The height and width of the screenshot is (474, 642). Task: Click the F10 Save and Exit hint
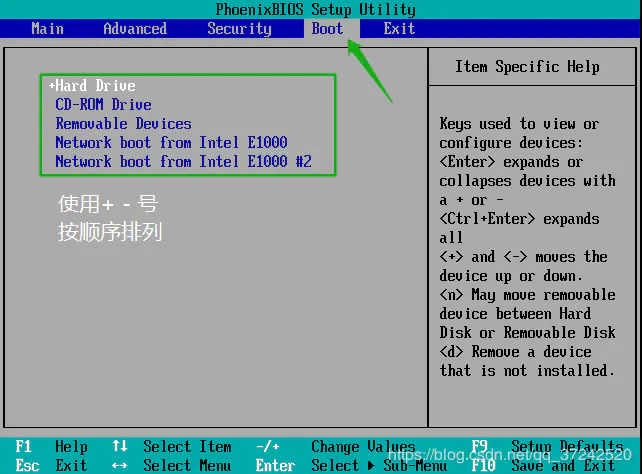click(x=543, y=465)
